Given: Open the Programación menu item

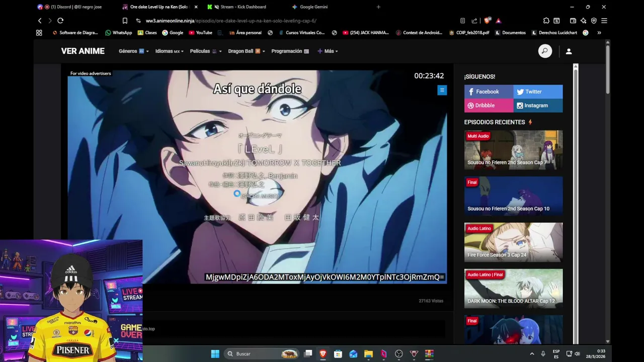Looking at the screenshot, I should tap(290, 51).
